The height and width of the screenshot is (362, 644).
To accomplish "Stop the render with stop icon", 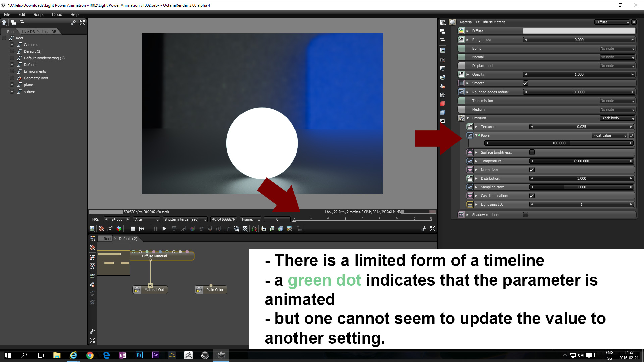I will tap(133, 229).
